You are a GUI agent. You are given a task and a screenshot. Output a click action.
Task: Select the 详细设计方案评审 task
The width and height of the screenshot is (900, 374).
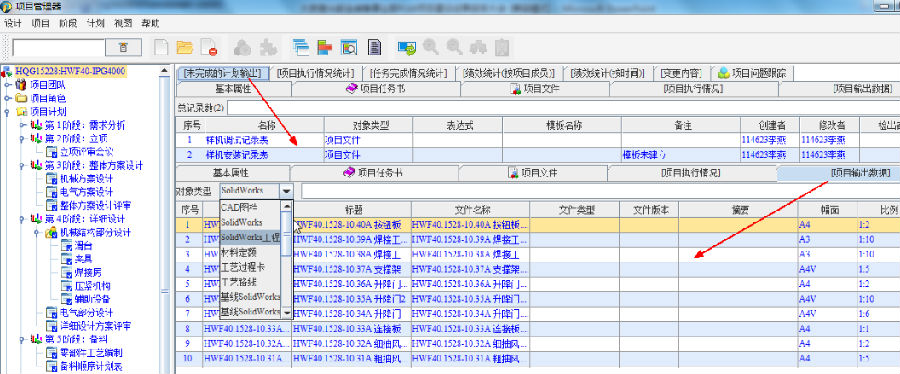coord(96,326)
